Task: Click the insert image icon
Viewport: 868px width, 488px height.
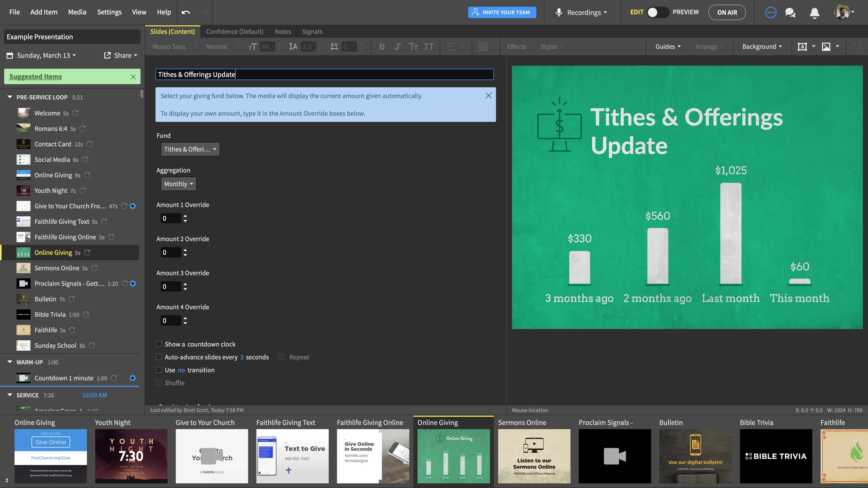Action: coord(826,46)
